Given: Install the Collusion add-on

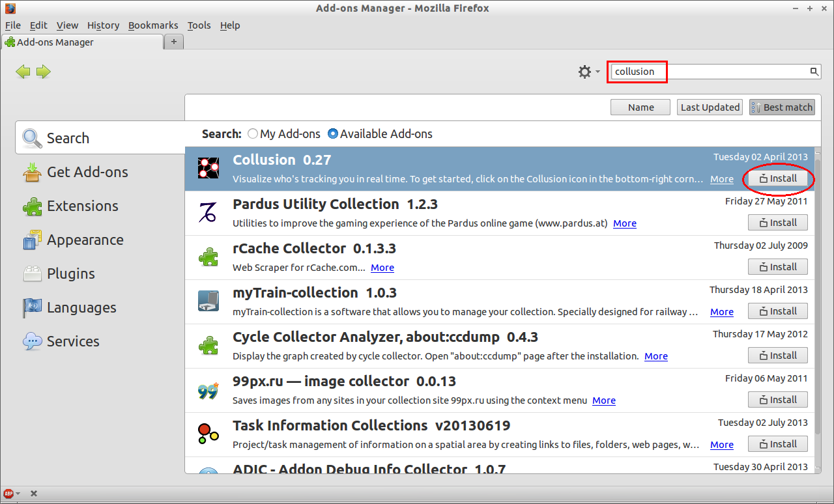Looking at the screenshot, I should pyautogui.click(x=777, y=178).
